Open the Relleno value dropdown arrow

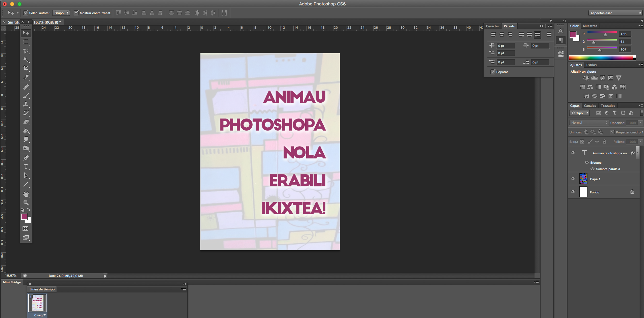click(x=641, y=141)
